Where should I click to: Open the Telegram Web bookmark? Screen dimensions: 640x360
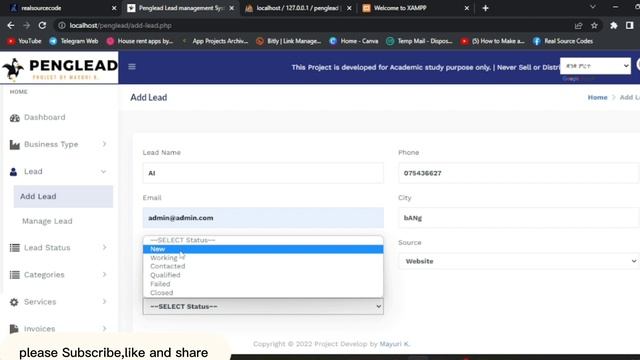(x=74, y=41)
